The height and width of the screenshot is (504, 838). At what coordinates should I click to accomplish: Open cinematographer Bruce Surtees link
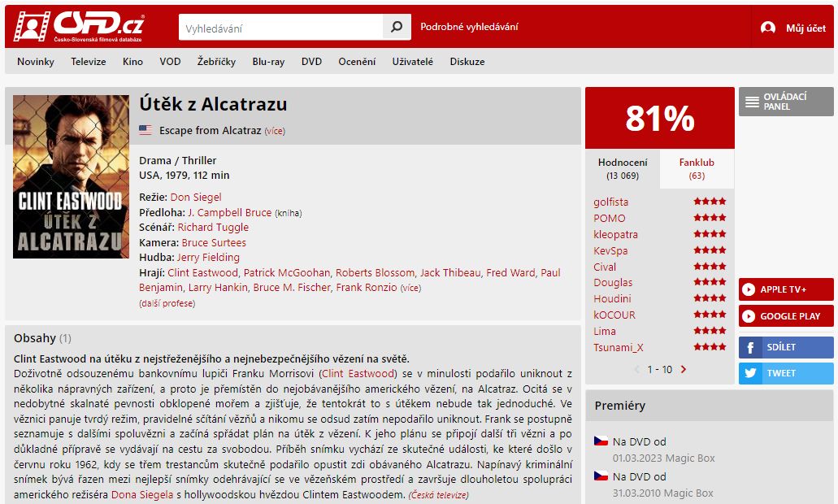coord(214,242)
